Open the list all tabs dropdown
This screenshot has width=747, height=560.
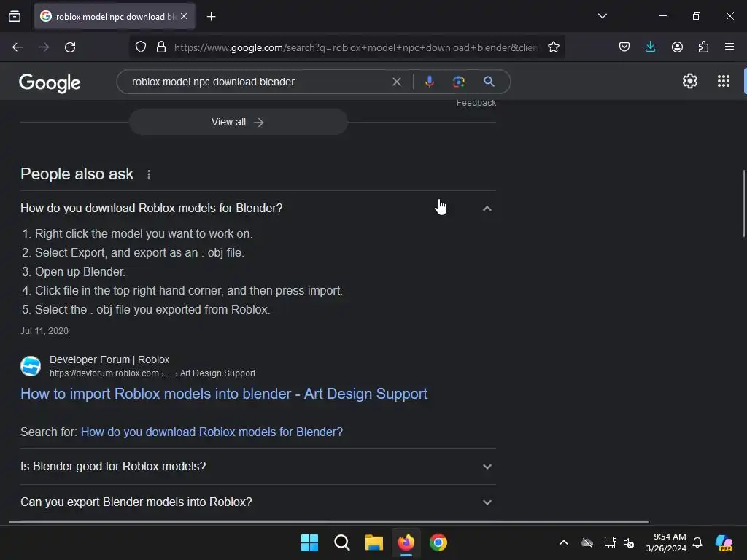[x=602, y=16]
